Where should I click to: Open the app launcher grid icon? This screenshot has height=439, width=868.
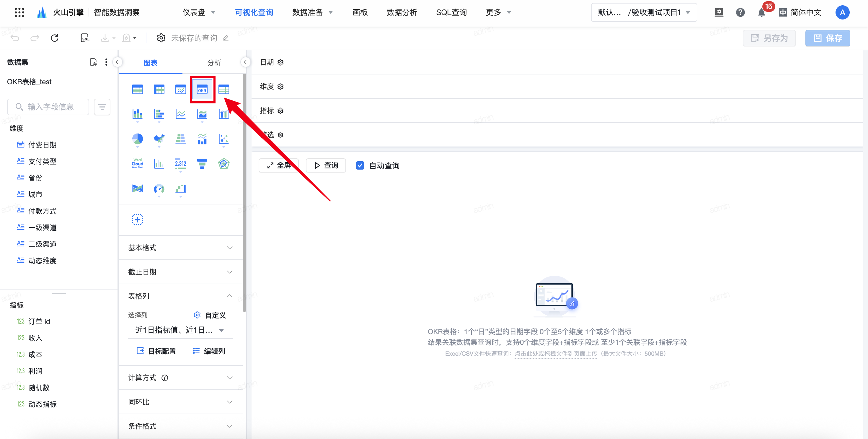click(x=19, y=12)
